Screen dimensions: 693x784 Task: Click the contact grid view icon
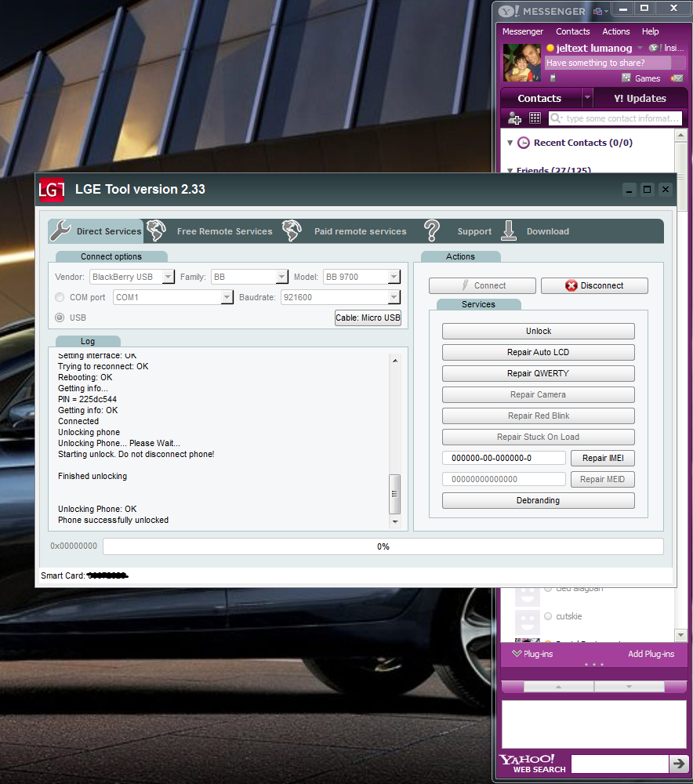coord(535,118)
